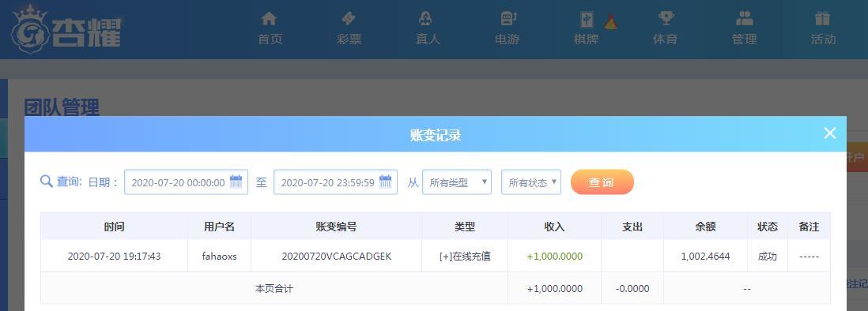Click the 杏耀 logo
The width and height of the screenshot is (868, 311).
click(x=66, y=30)
